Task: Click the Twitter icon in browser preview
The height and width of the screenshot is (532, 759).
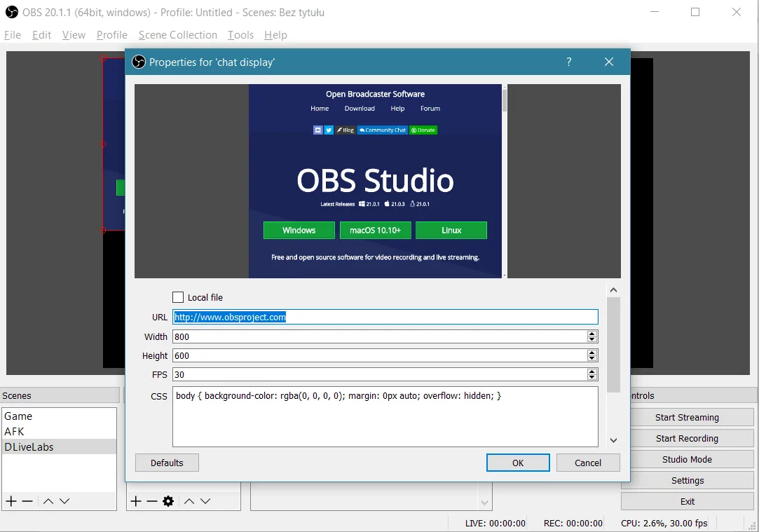Action: click(x=329, y=130)
